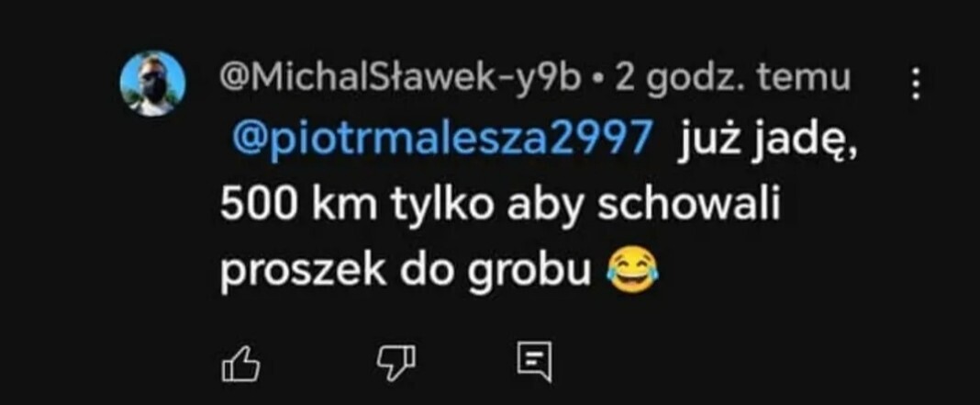Click the words "już jadę," in the comment

point(767,141)
